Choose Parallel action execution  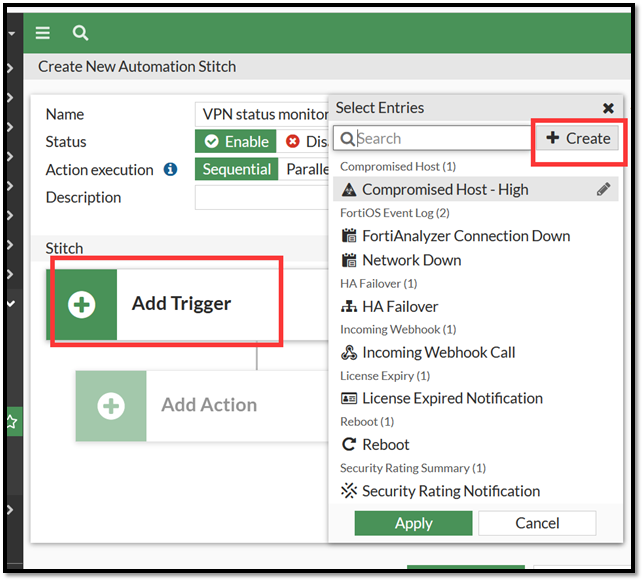304,169
